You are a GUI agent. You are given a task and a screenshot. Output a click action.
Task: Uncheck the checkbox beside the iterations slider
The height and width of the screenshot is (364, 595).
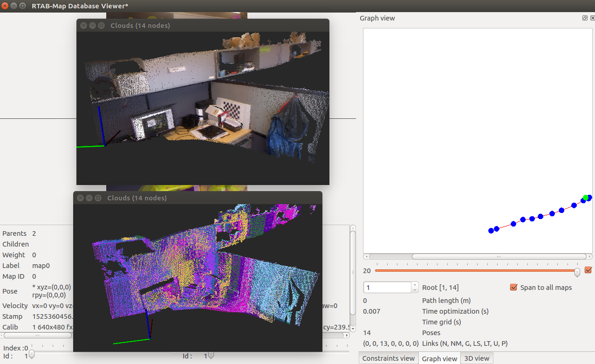tap(588, 270)
